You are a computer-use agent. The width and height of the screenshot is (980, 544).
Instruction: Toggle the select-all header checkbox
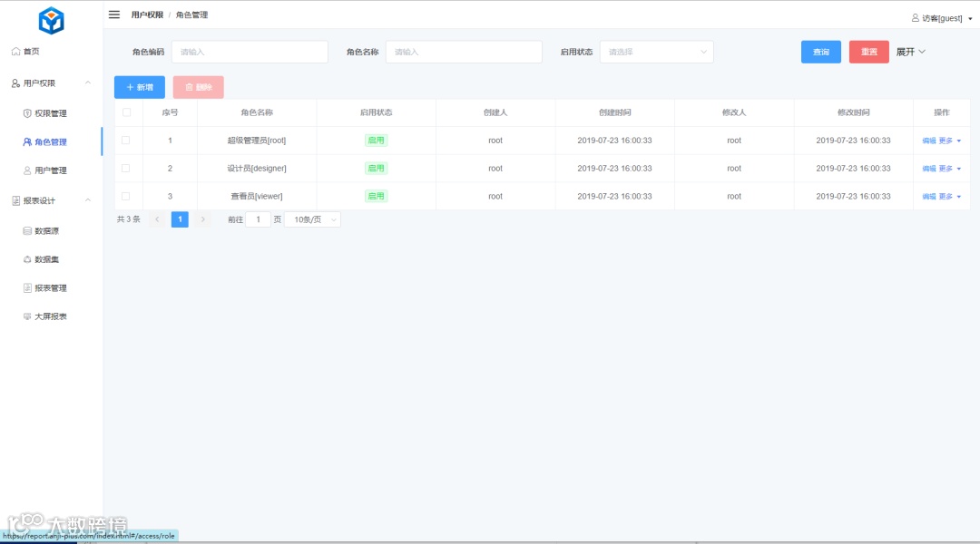tap(126, 112)
